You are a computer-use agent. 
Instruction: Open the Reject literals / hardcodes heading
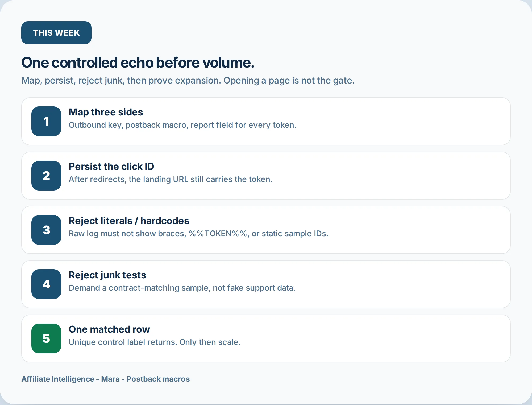[129, 221]
